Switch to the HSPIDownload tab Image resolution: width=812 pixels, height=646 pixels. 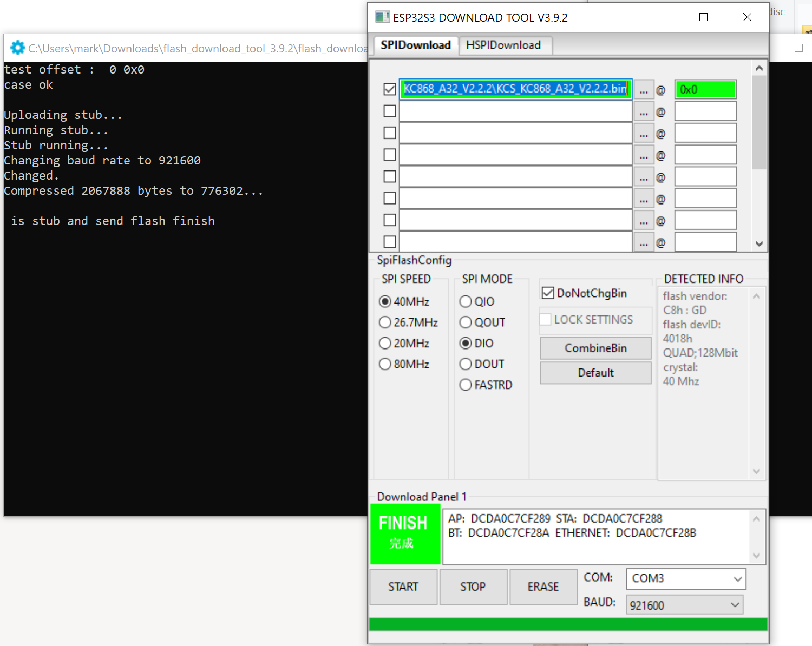point(503,45)
